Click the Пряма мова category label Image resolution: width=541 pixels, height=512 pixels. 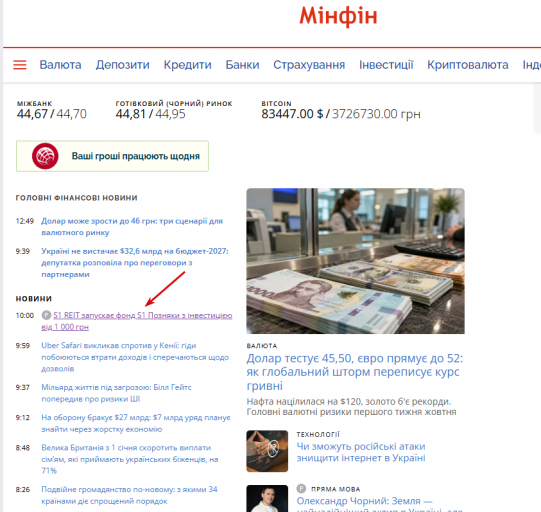point(336,489)
